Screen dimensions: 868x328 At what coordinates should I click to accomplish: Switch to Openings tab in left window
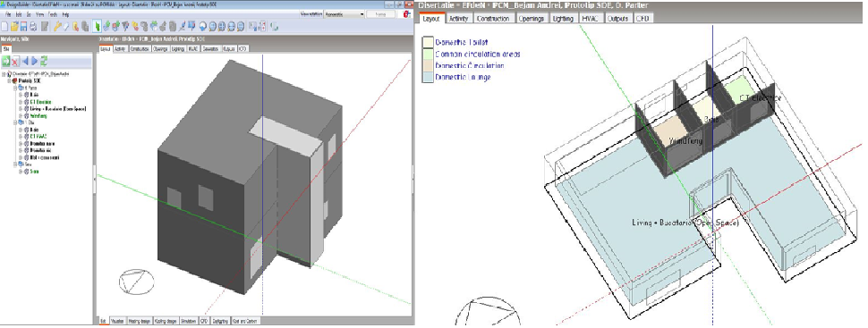pyautogui.click(x=160, y=48)
